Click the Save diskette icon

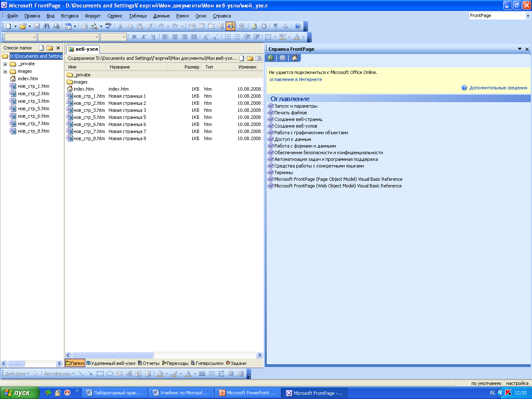pyautogui.click(x=37, y=26)
